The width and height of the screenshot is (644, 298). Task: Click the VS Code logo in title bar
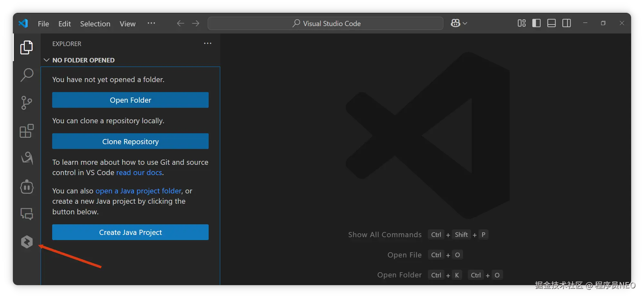(x=24, y=23)
